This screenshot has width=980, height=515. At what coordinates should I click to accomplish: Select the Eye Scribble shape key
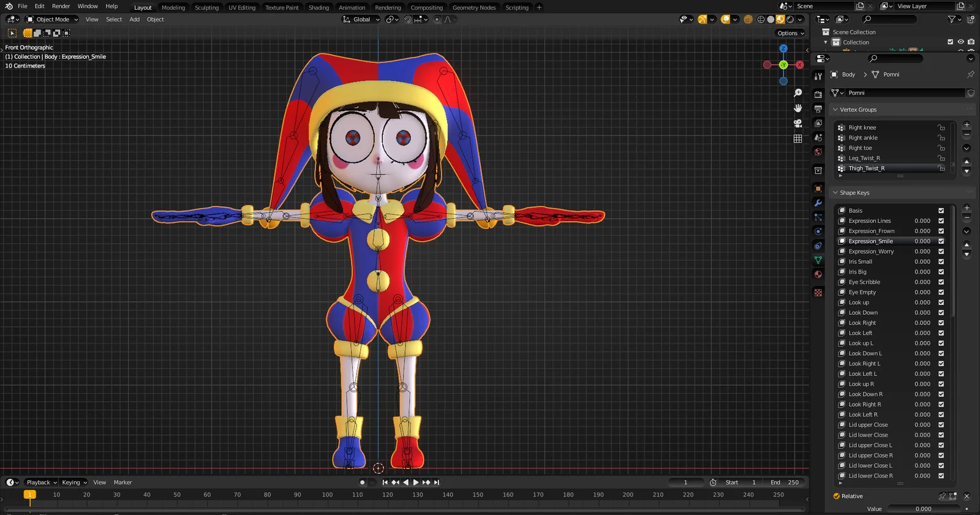point(864,282)
